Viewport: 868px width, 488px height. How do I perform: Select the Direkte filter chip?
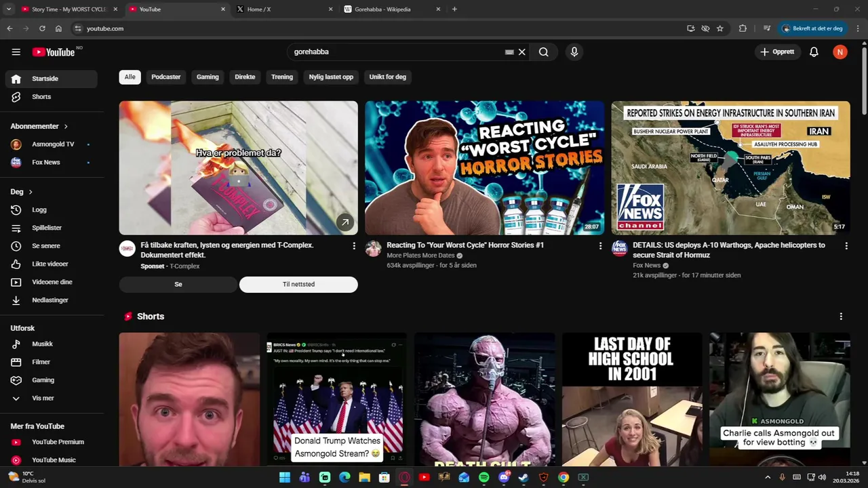pos(245,77)
